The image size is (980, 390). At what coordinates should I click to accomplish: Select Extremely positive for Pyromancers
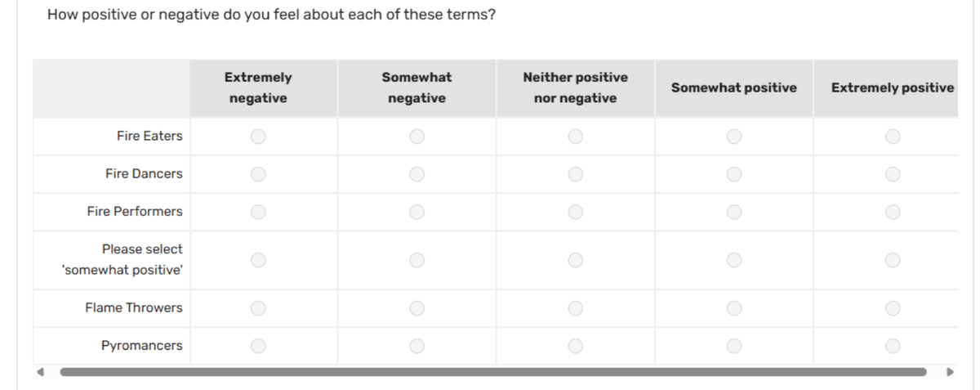click(x=892, y=346)
